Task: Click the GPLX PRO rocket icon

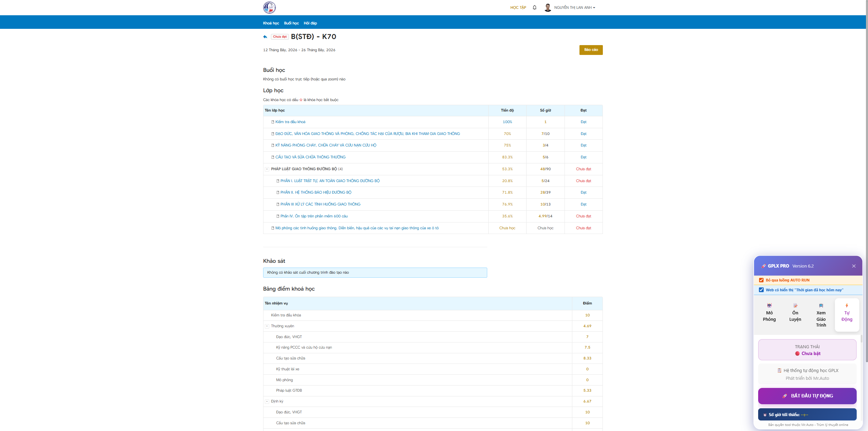Action: coord(764,266)
